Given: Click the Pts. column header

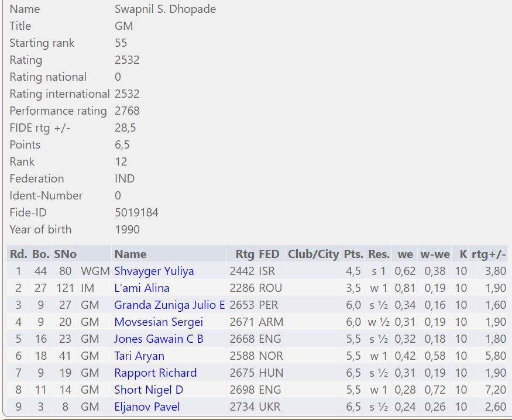Looking at the screenshot, I should pyautogui.click(x=353, y=254).
